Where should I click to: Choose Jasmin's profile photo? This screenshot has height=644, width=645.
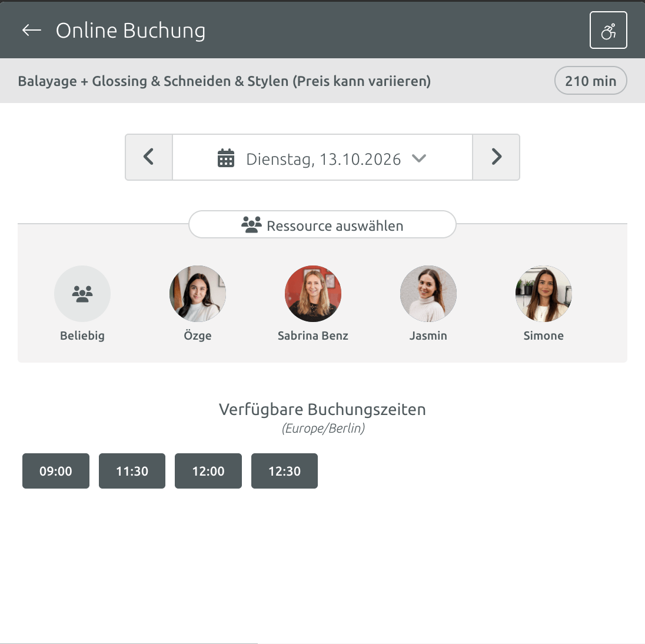click(x=428, y=293)
